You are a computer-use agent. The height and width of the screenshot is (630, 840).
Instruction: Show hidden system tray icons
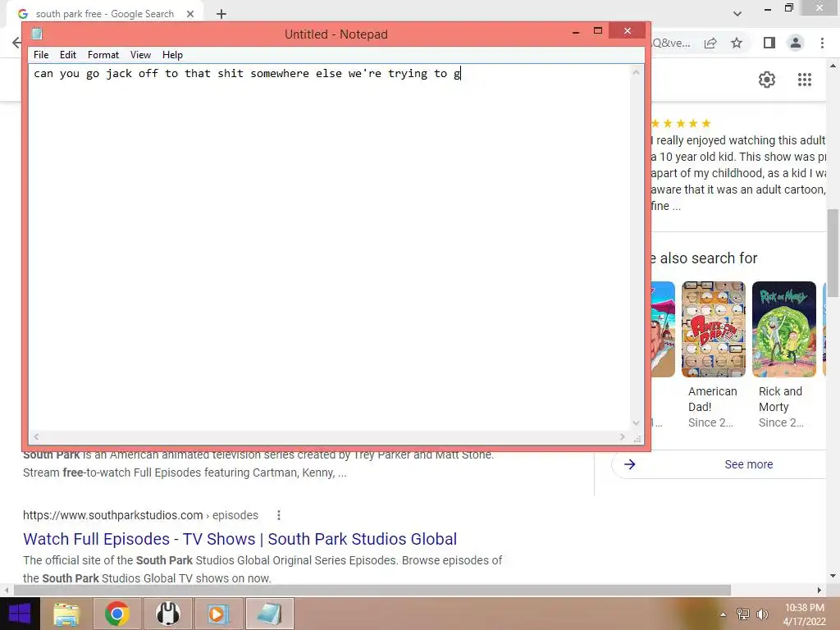pos(723,614)
